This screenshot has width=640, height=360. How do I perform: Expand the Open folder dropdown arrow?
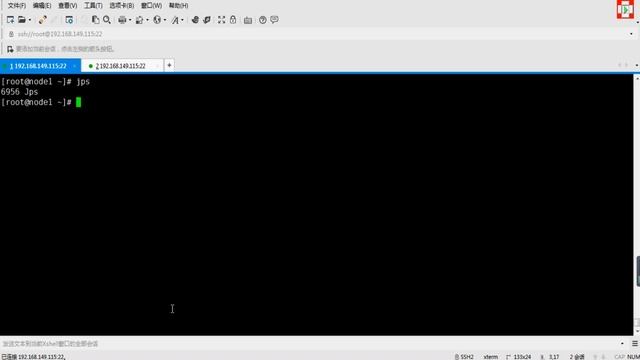[x=30, y=20]
